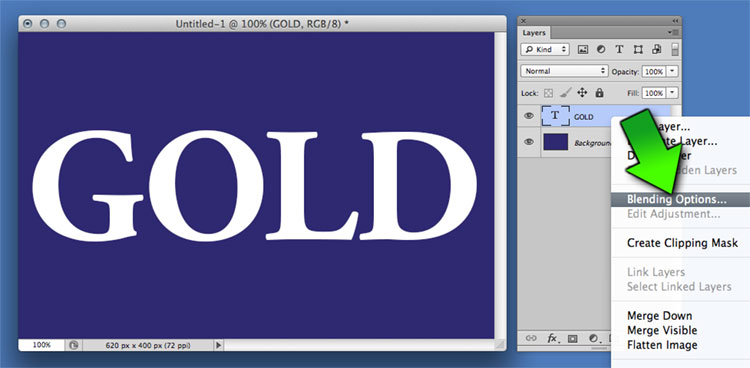Zoom the Untitled-1 document window button
This screenshot has height=368, width=750.
[61, 23]
